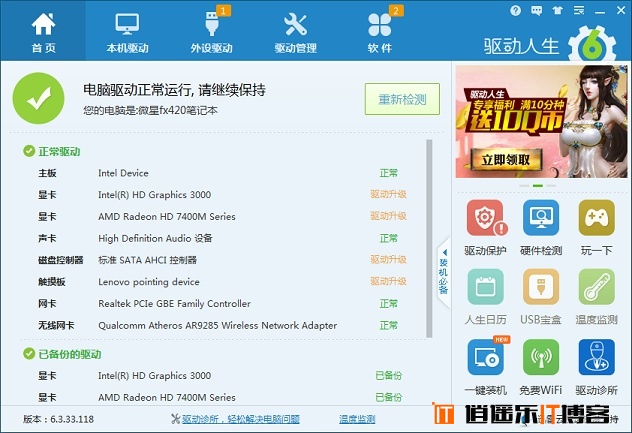Open the 首页 home tab
632x433 pixels.
43,32
